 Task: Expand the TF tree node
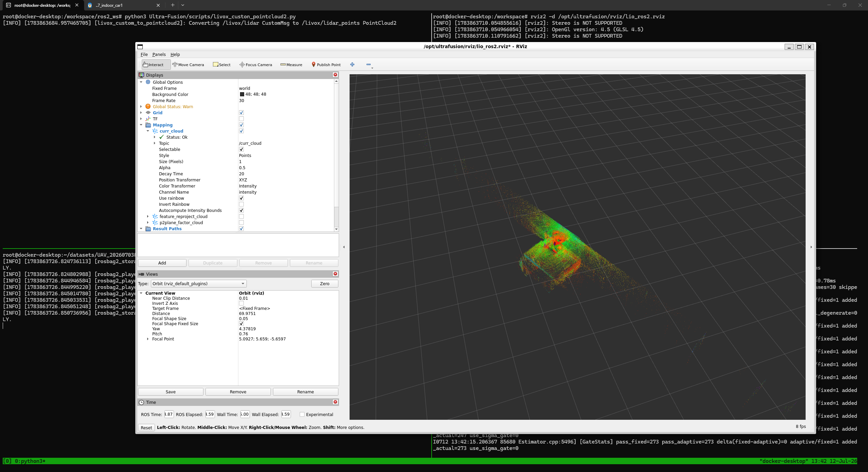(x=141, y=119)
